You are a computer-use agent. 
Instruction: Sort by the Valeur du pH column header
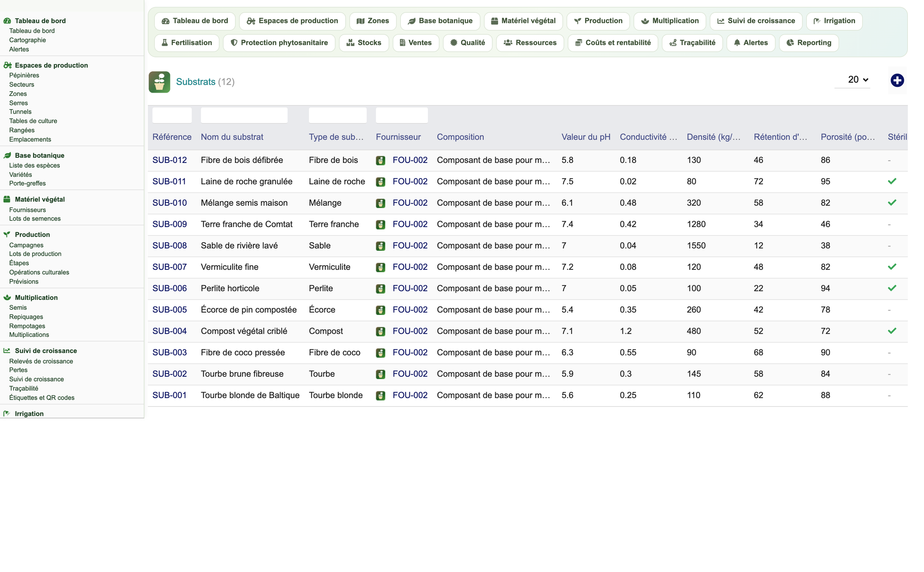[x=586, y=137]
